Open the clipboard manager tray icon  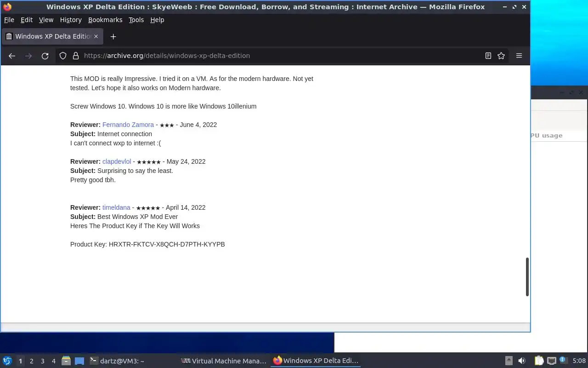coord(539,361)
